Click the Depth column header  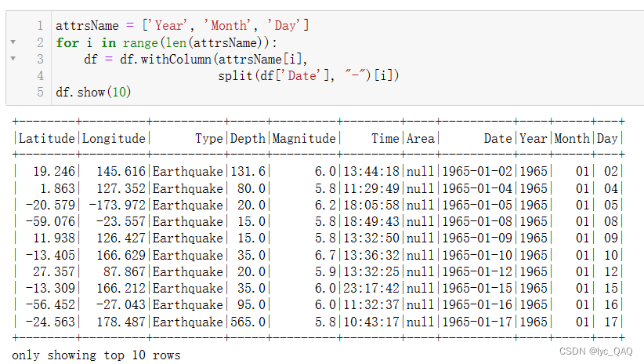pos(248,139)
